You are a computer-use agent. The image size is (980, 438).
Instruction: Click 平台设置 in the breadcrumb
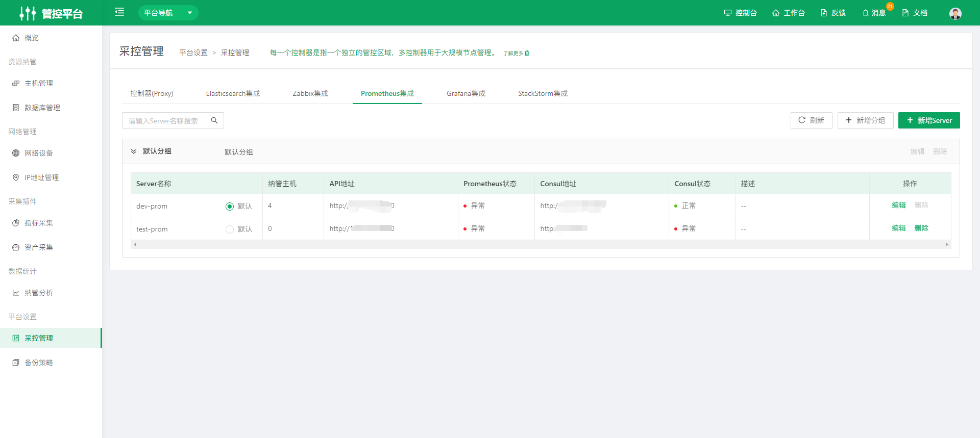pos(193,53)
